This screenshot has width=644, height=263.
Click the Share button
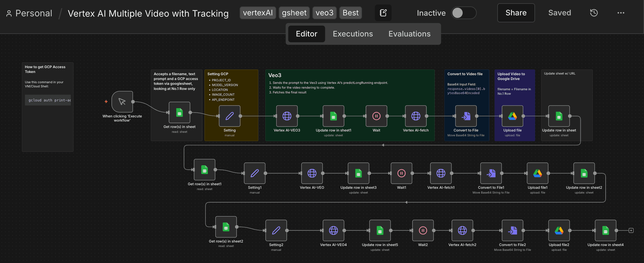[516, 13]
